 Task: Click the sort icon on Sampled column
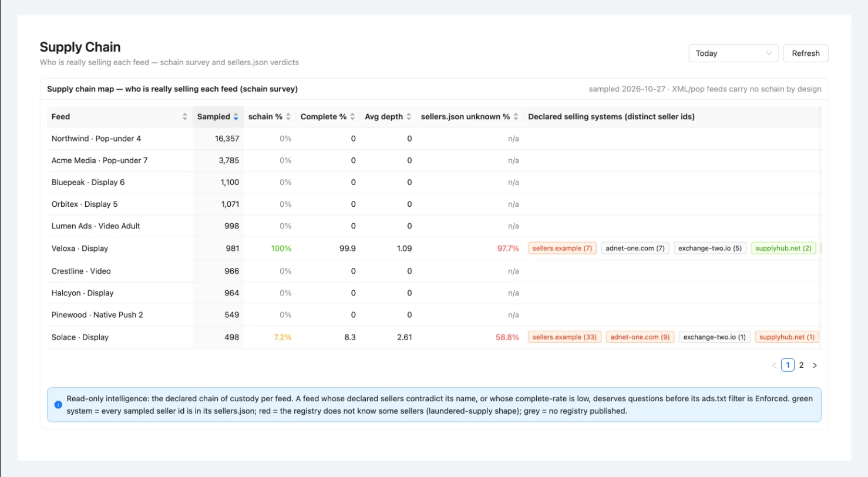[x=235, y=117]
